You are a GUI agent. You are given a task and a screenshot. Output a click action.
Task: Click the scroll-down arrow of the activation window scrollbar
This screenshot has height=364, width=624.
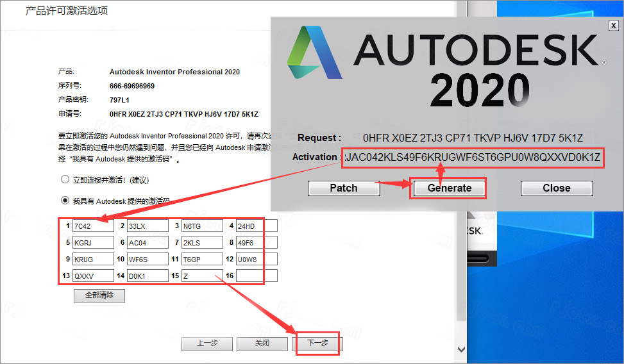coord(461,350)
